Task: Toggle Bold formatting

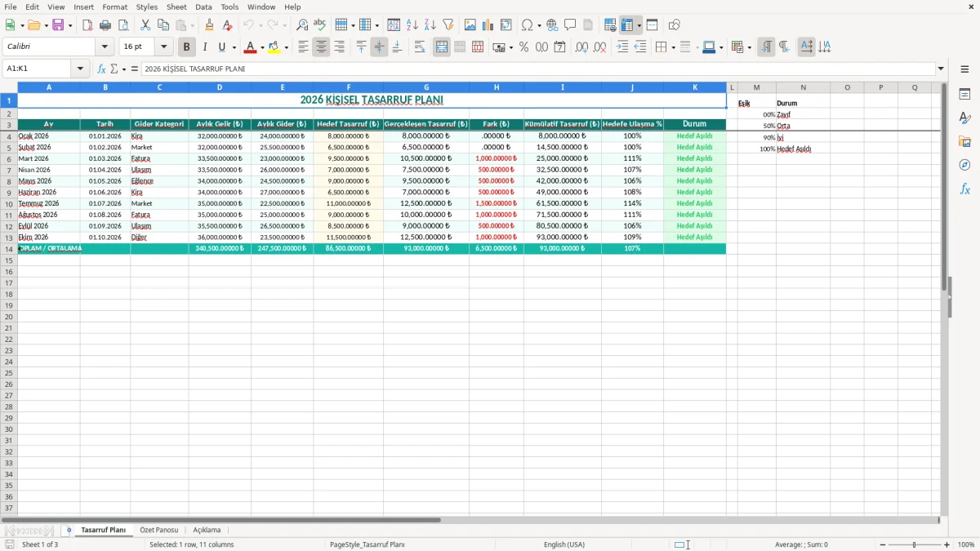Action: [187, 47]
